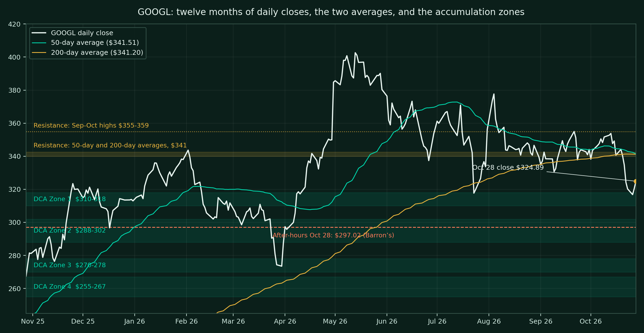Click the teal line swatch in legend

pyautogui.click(x=39, y=43)
